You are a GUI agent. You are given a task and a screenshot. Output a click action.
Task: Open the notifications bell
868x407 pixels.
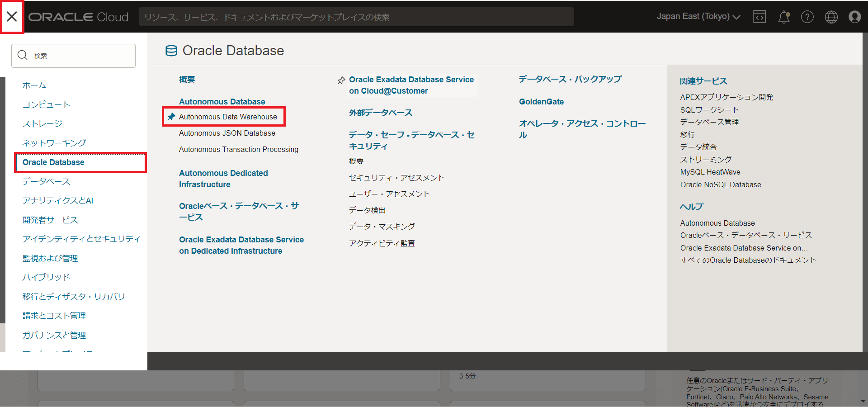[x=783, y=17]
